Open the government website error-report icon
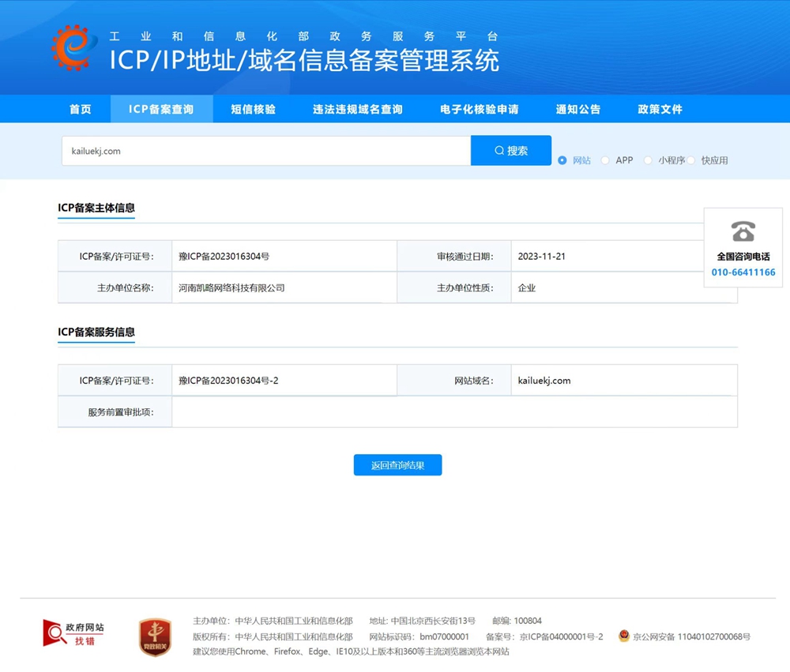 coord(73,633)
